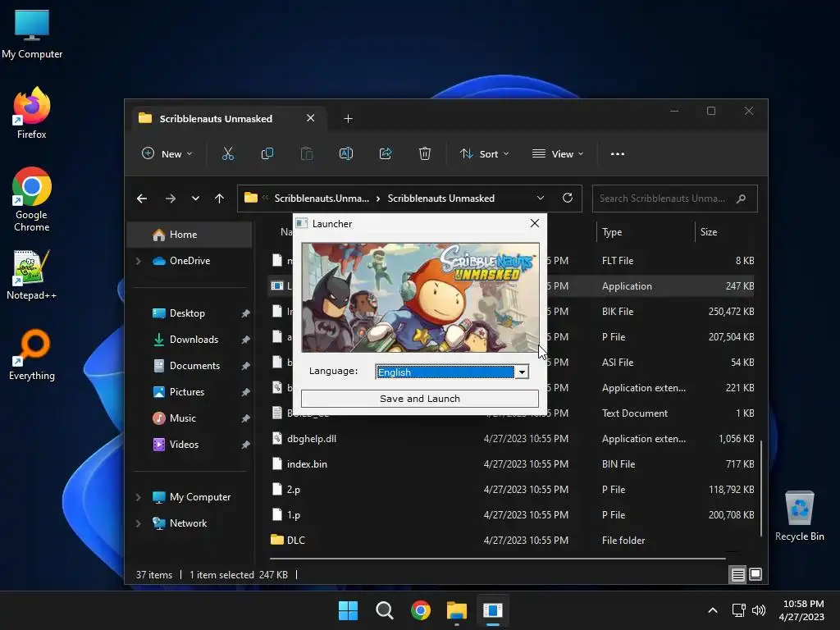This screenshot has width=840, height=630.
Task: Expand recent locations chevron
Action: tap(195, 199)
